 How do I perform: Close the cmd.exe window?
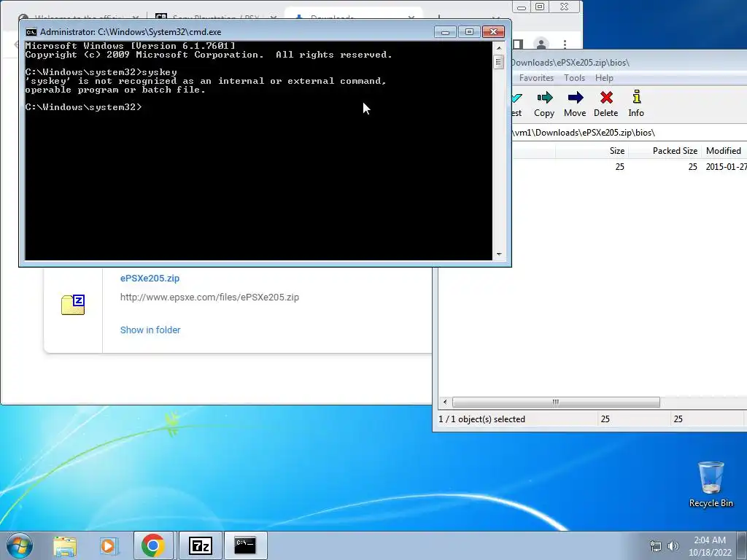click(494, 32)
